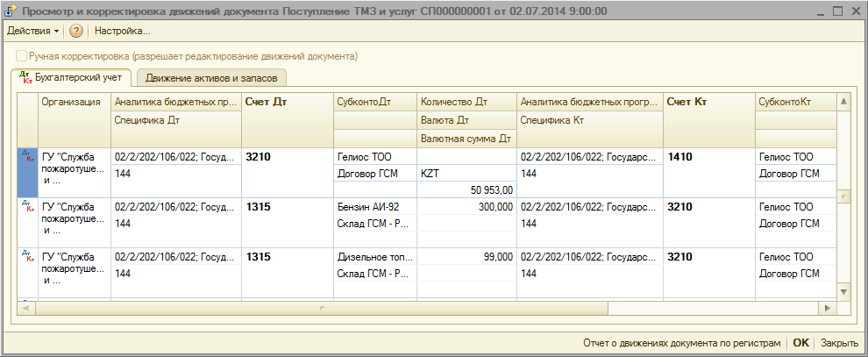The width and height of the screenshot is (868, 357).
Task: Click the Дт/Кт icon in Бензин АИ-92 row
Action: [28, 206]
